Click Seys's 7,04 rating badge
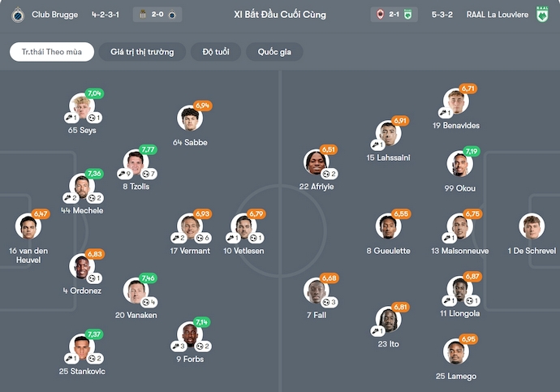Viewport: 560px width, 392px height. tap(94, 94)
